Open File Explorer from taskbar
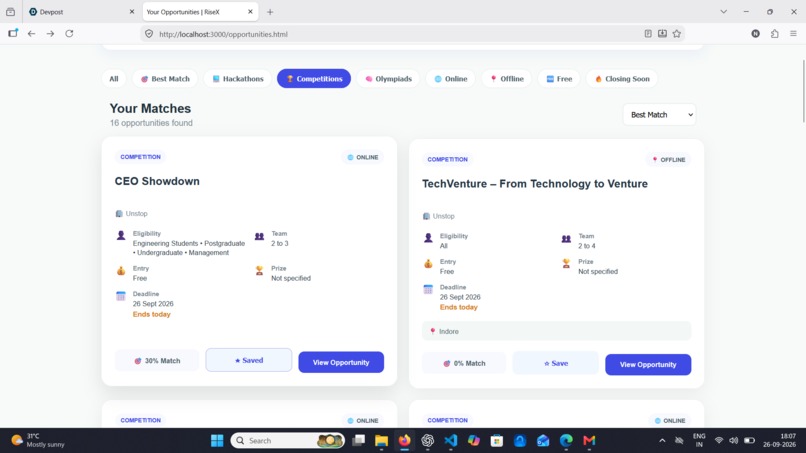This screenshot has width=806, height=453. click(381, 441)
